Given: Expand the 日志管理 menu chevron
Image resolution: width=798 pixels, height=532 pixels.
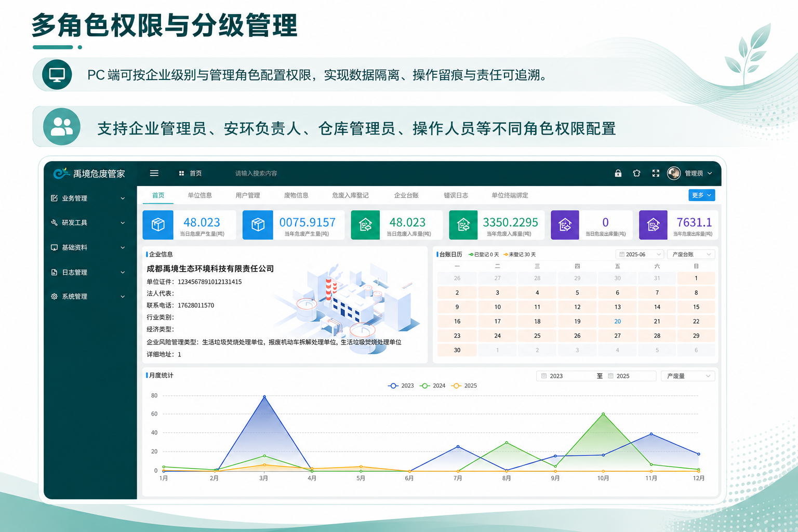Looking at the screenshot, I should [123, 272].
